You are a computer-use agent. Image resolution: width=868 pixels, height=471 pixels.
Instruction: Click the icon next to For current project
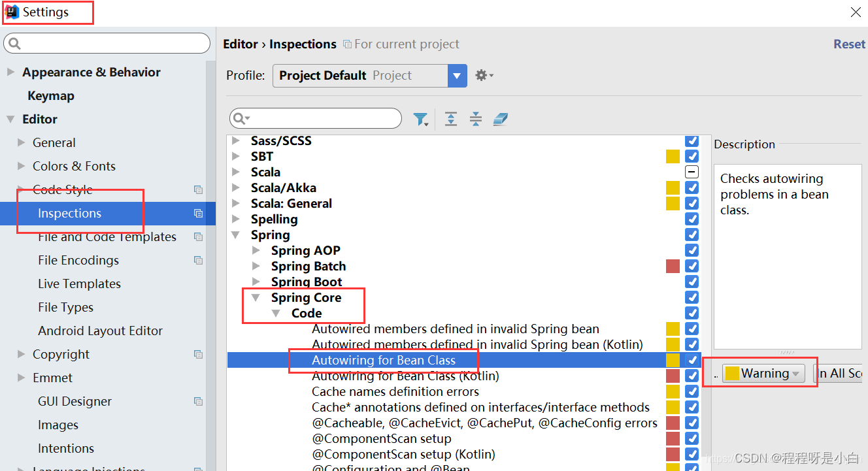click(x=348, y=44)
